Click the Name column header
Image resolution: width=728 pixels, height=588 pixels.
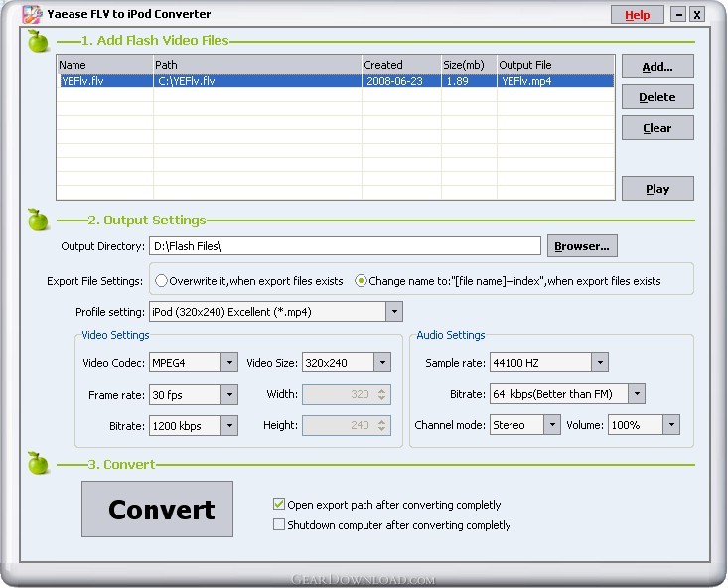click(x=105, y=65)
